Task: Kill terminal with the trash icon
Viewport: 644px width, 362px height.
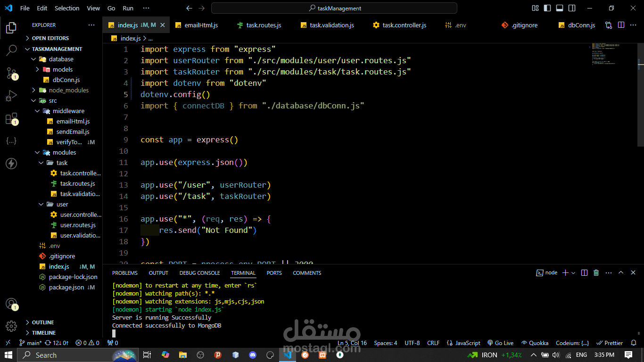Action: coord(596,272)
